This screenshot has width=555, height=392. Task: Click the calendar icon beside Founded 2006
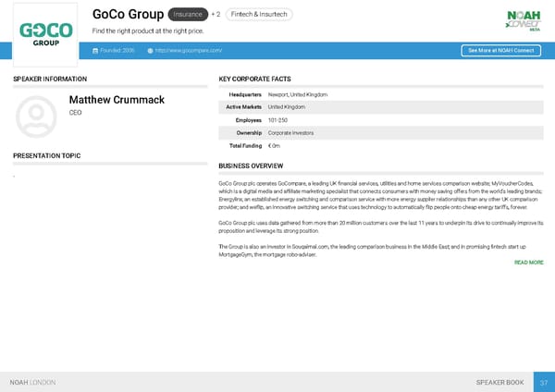(95, 50)
